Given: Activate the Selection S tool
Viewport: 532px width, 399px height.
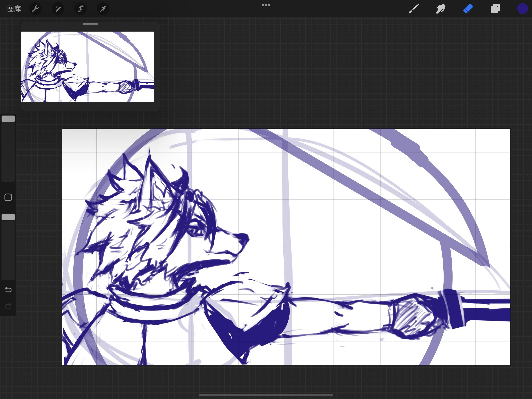Looking at the screenshot, I should point(80,9).
